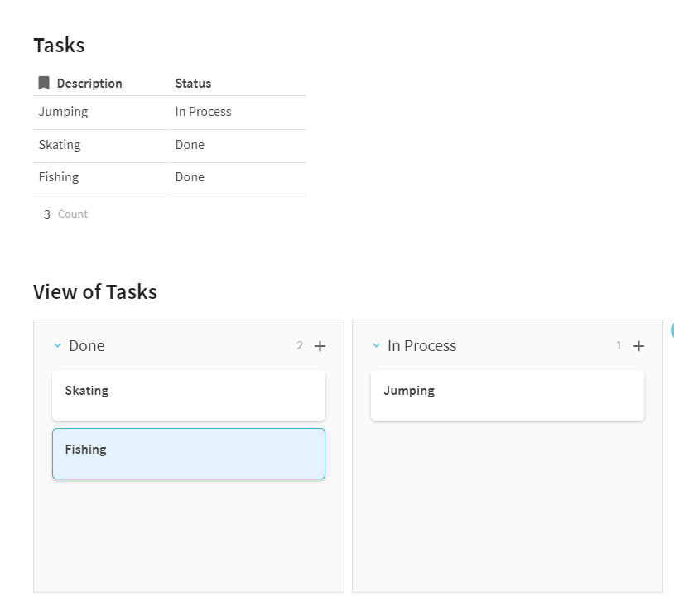Click the Done status of Fishing row
This screenshot has height=616, width=674.
click(x=190, y=177)
